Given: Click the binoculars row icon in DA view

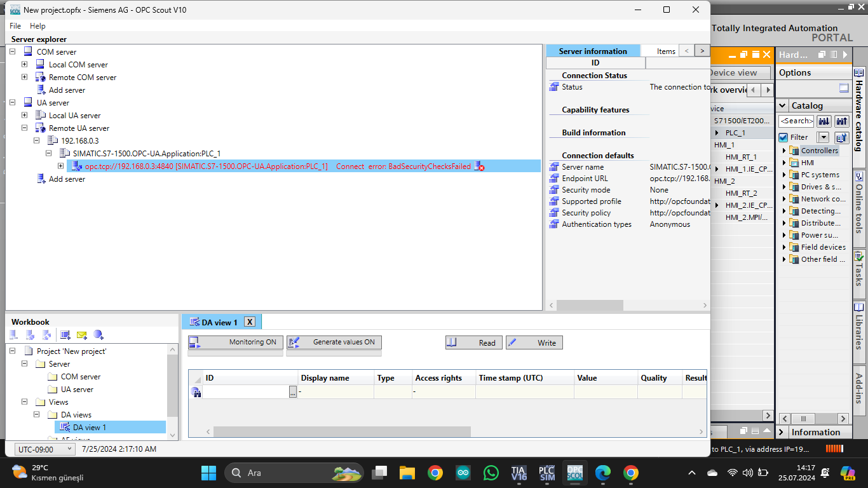Looking at the screenshot, I should 196,392.
